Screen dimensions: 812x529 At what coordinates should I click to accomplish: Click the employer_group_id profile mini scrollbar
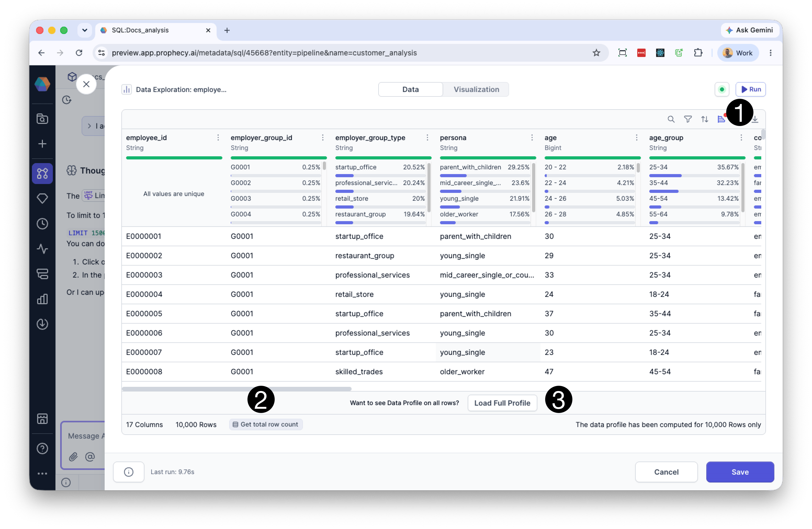click(324, 166)
